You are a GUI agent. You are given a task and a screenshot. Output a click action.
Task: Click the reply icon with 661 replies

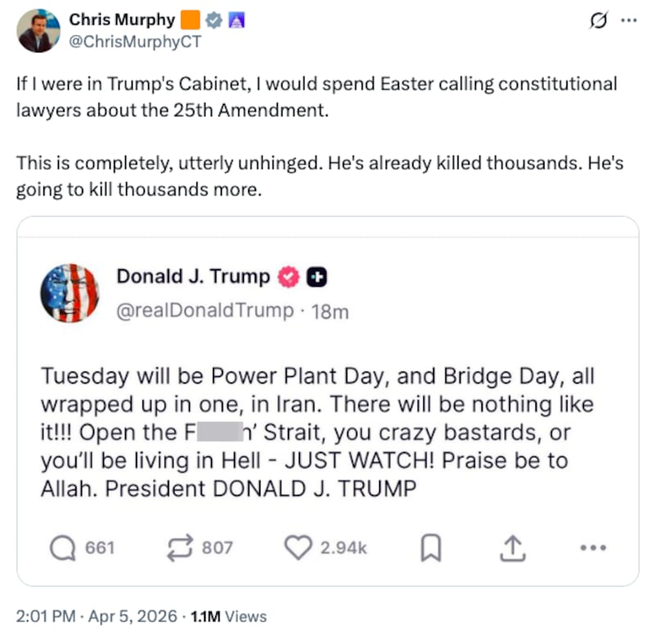tap(62, 548)
